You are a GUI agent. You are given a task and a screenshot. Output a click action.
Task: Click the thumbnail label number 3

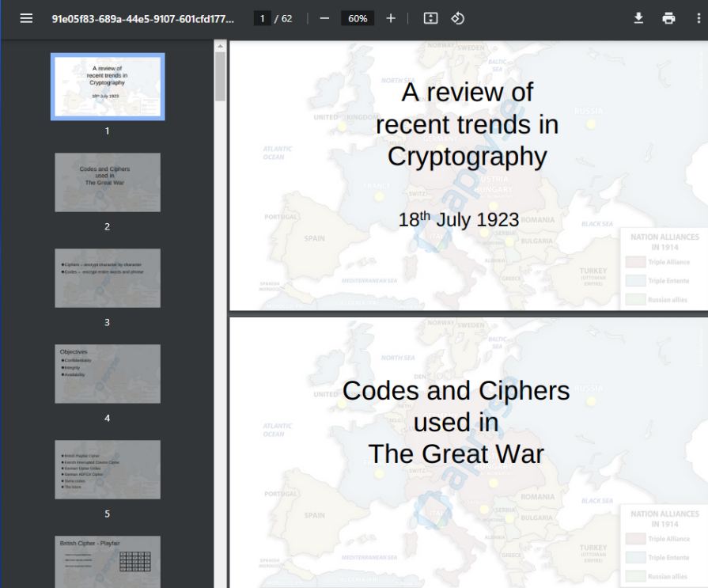pyautogui.click(x=107, y=322)
